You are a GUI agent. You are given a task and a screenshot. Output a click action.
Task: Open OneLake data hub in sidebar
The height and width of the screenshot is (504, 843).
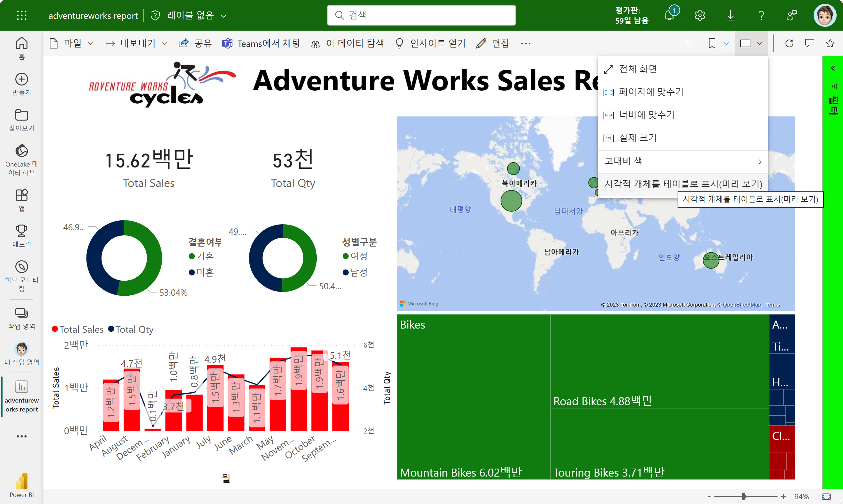(x=21, y=160)
